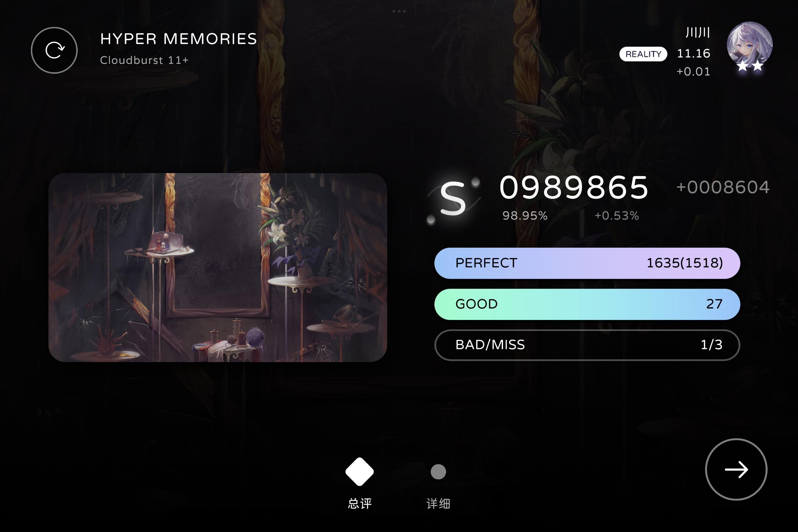Select the white diamond 总评 indicator

pyautogui.click(x=360, y=472)
